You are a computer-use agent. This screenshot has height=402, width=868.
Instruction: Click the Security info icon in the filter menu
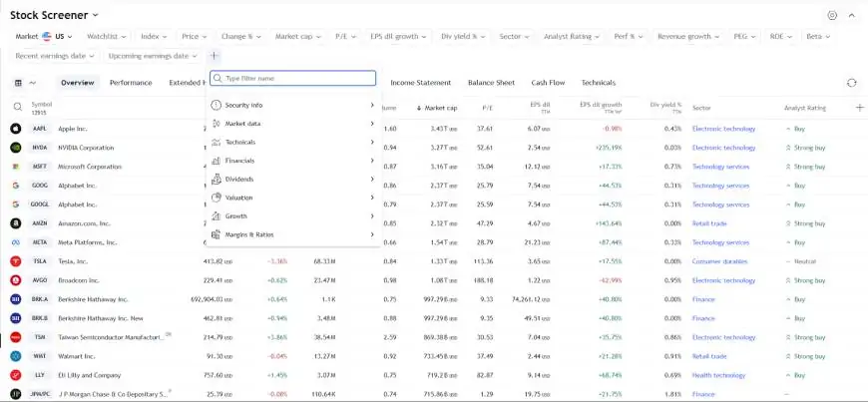coord(216,105)
